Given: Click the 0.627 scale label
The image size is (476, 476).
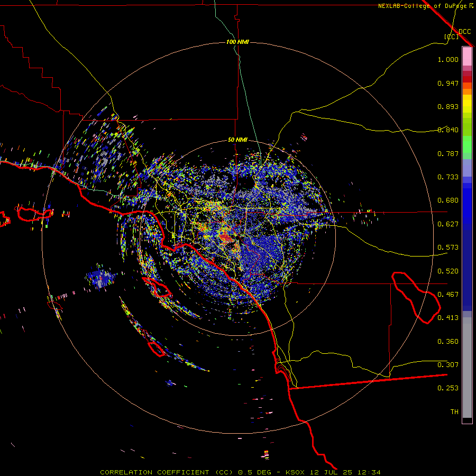Looking at the screenshot, I should pyautogui.click(x=448, y=224).
